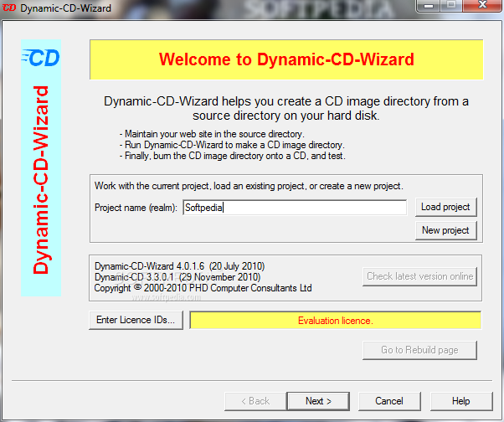
Task: Close the Dynamic-CD-Wizard window
Action: tap(482, 5)
